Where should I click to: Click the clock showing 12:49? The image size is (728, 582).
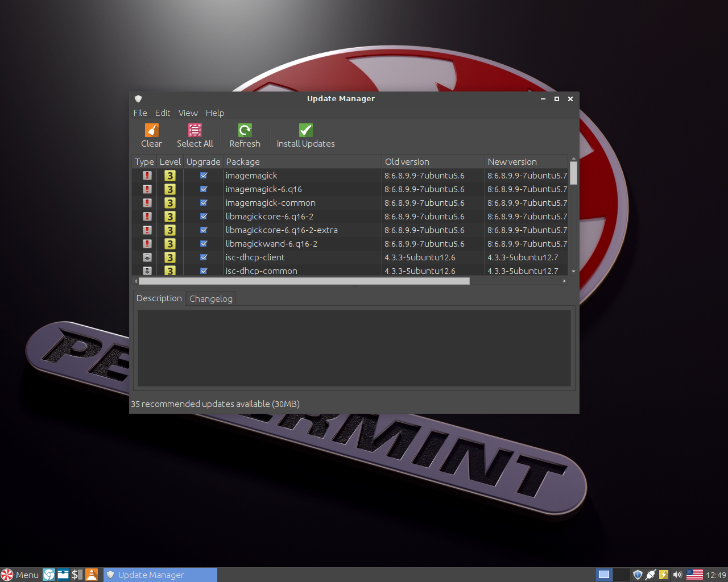(x=716, y=575)
